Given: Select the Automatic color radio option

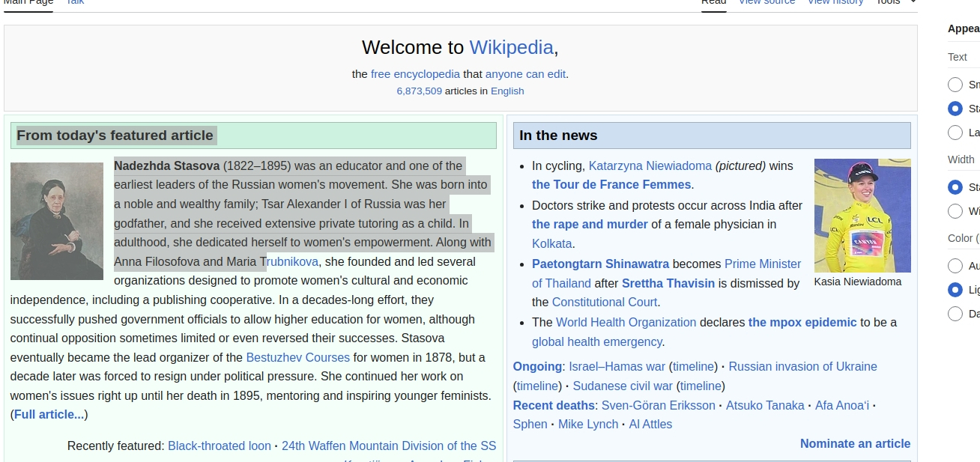Looking at the screenshot, I should (955, 266).
